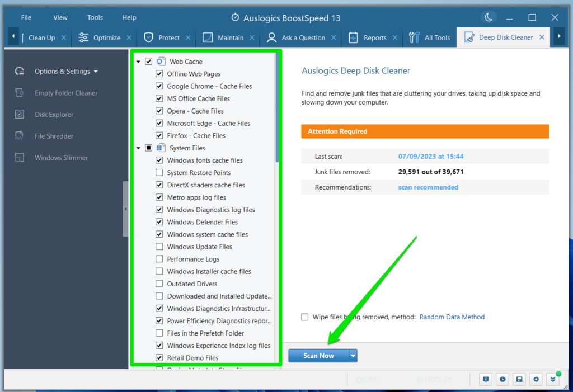Collapse the System Files tree branch
The height and width of the screenshot is (392, 573).
point(139,148)
